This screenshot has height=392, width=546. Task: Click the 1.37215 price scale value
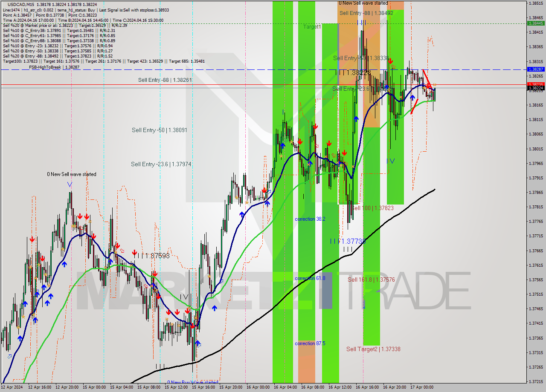coord(536,381)
